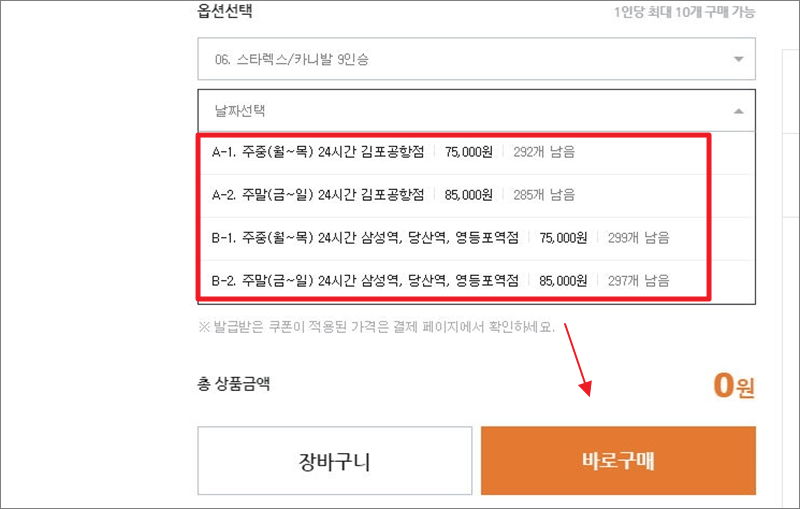800x509 pixels.
Task: Click the 285개 남음 stock text
Action: [544, 195]
